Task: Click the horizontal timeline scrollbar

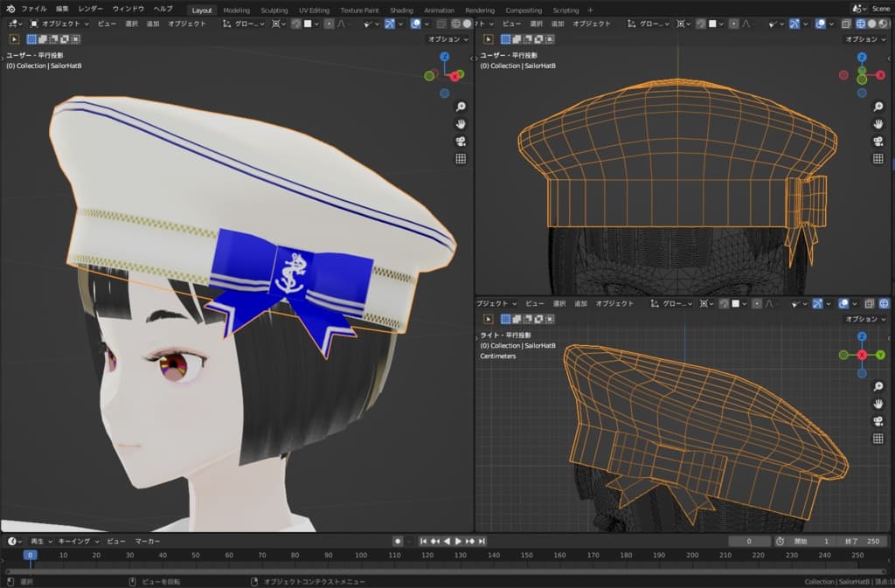Action: click(437, 571)
